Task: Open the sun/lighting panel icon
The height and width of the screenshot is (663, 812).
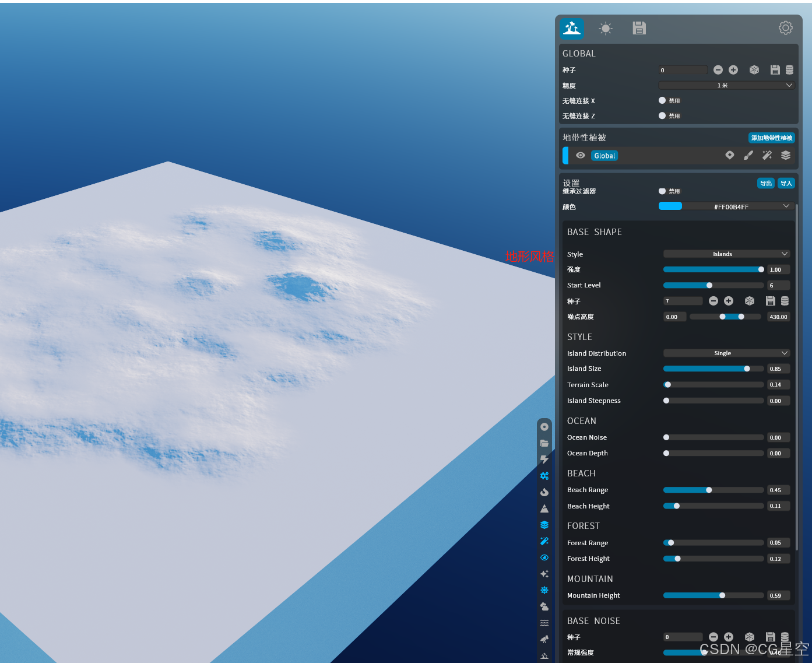Action: (605, 28)
